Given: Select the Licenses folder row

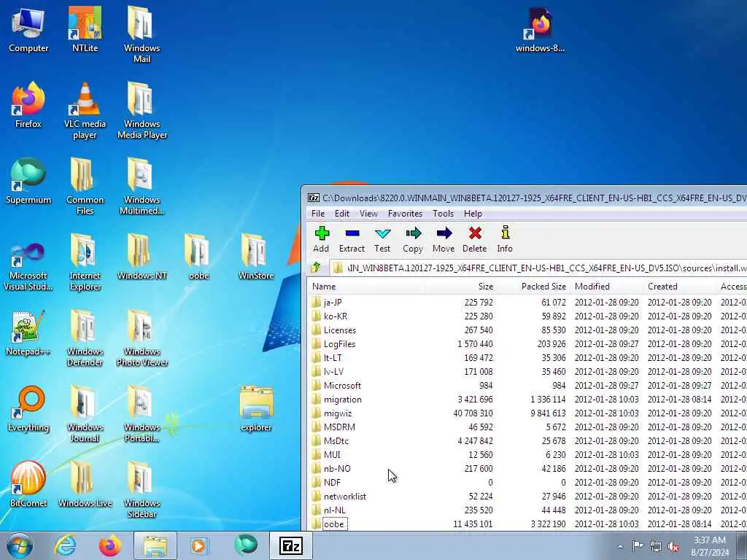Looking at the screenshot, I should tap(528, 330).
